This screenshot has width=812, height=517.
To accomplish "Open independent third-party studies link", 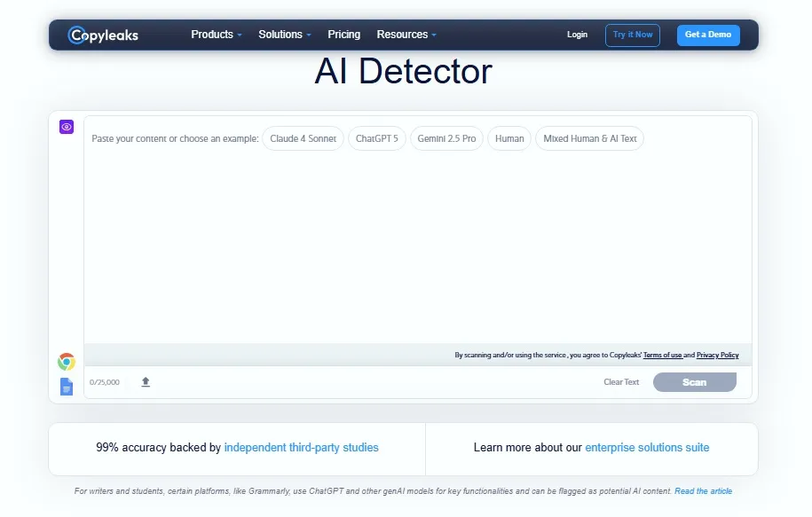I will [301, 448].
